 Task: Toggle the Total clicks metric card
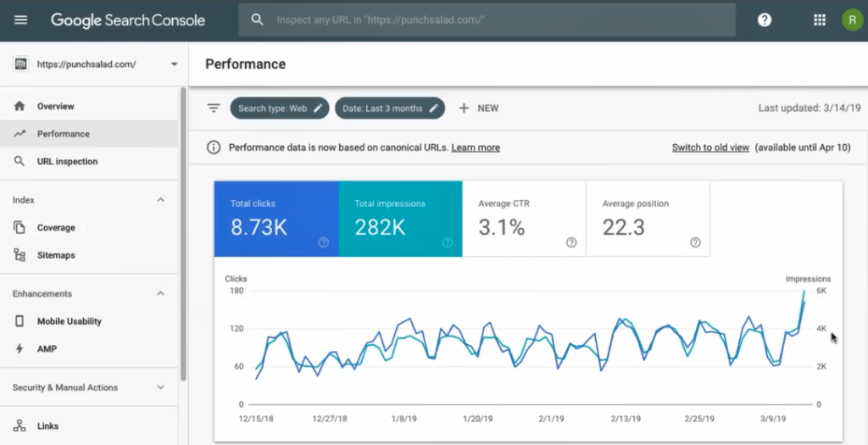(276, 219)
